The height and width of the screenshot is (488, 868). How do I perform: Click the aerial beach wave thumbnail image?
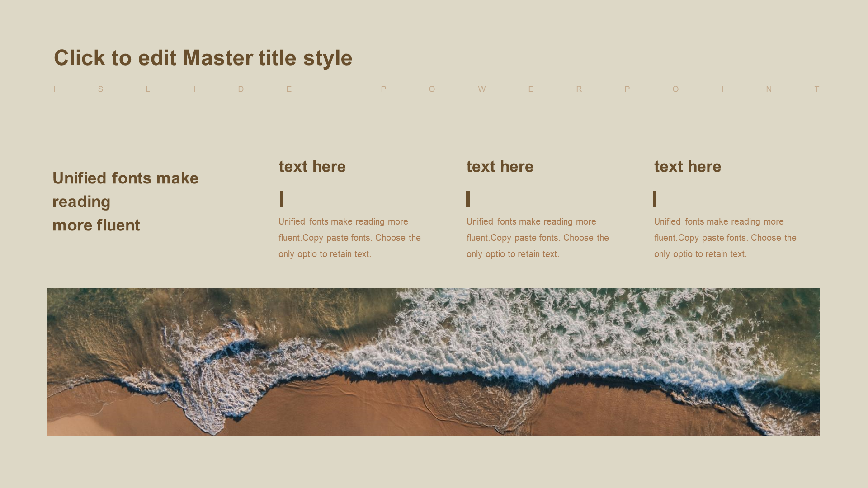click(434, 362)
